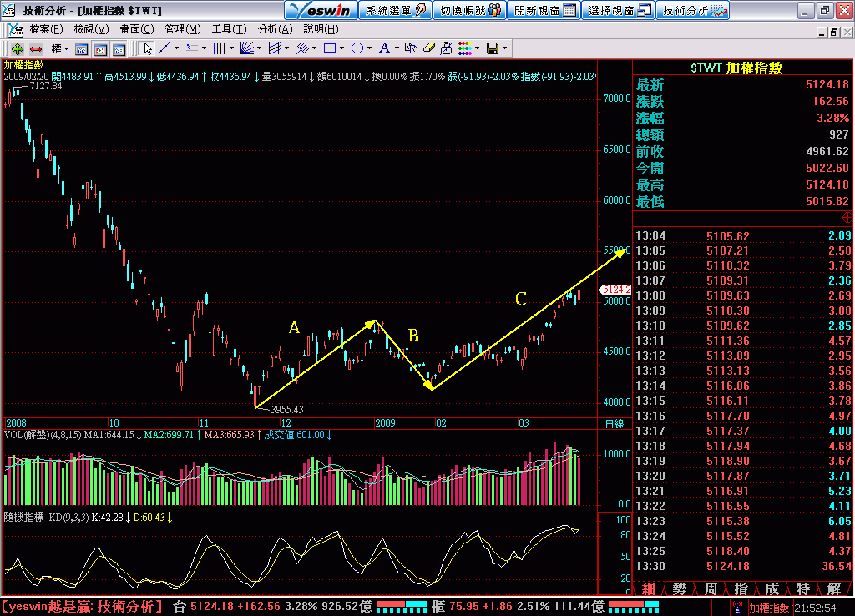The width and height of the screenshot is (855, 616).
Task: Open the 畫面(C) menu
Action: click(137, 29)
